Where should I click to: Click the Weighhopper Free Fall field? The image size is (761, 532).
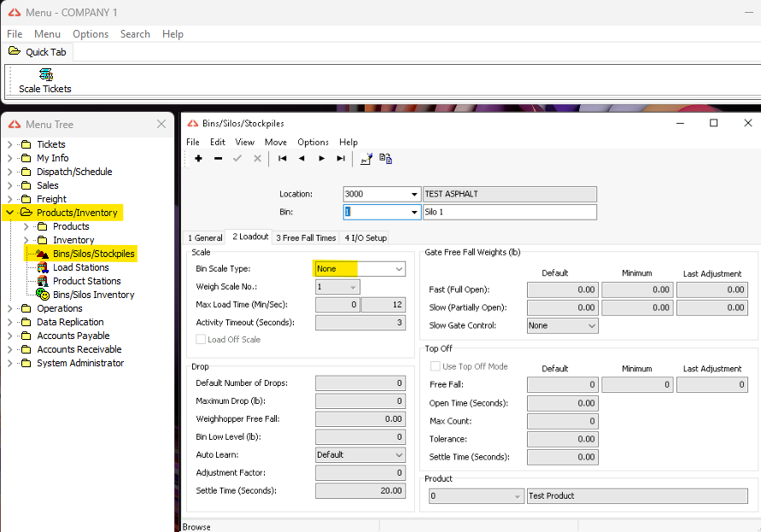pyautogui.click(x=360, y=419)
